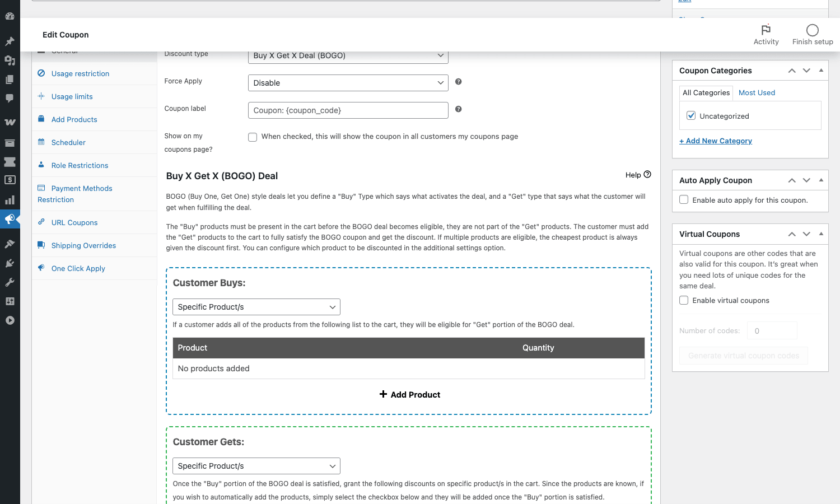Open the WooCommerce icon in admin sidebar

click(x=10, y=122)
